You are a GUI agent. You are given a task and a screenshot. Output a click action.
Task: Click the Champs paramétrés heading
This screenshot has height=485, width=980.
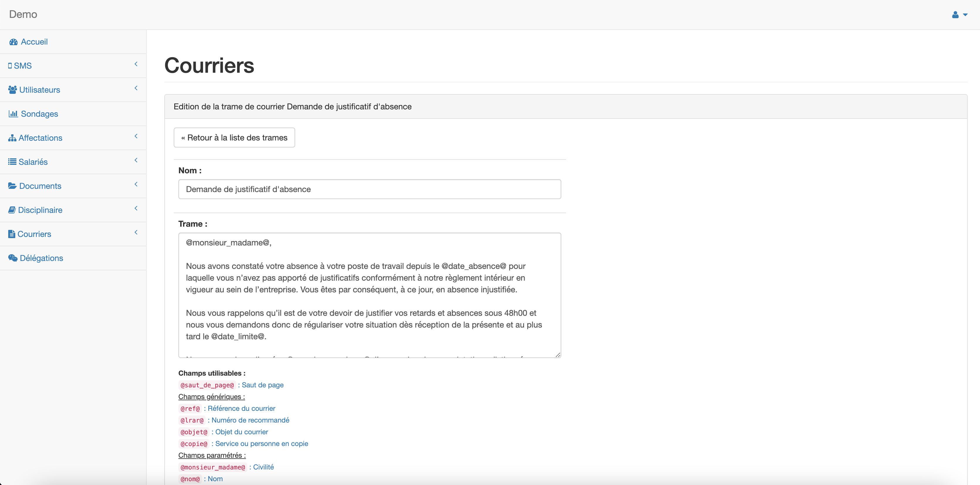pyautogui.click(x=212, y=455)
